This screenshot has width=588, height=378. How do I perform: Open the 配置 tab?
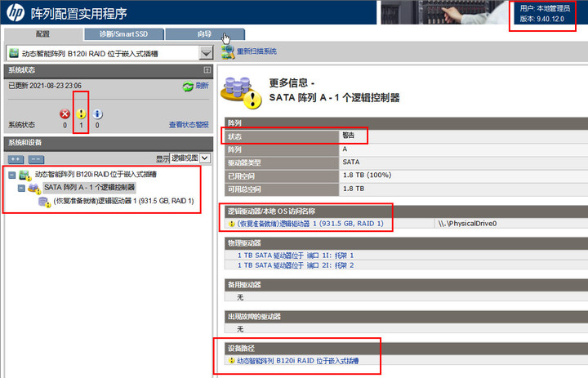click(x=43, y=34)
